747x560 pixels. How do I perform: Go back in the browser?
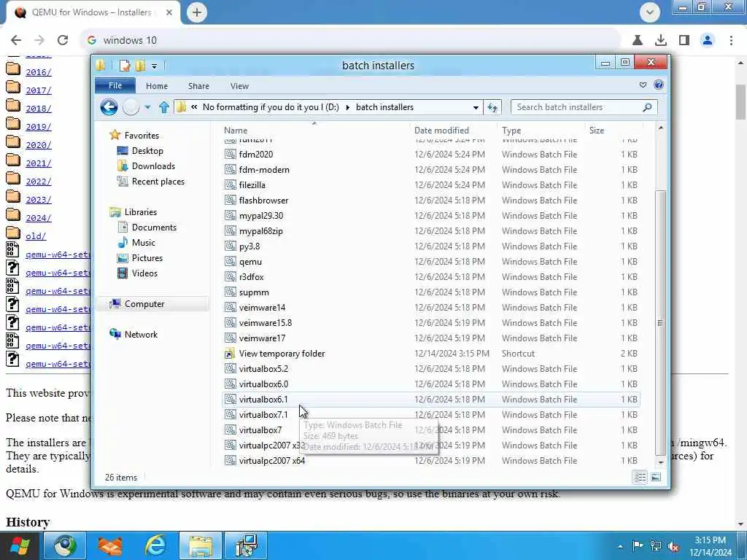[x=16, y=41]
